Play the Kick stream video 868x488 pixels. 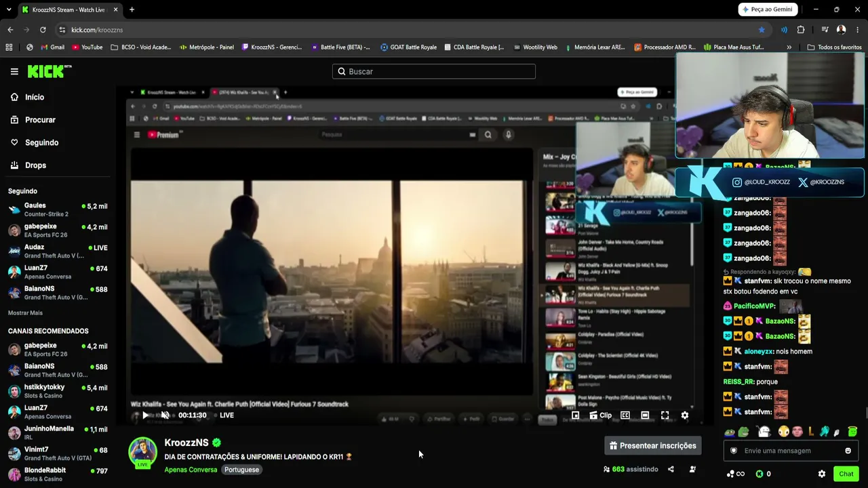click(145, 415)
